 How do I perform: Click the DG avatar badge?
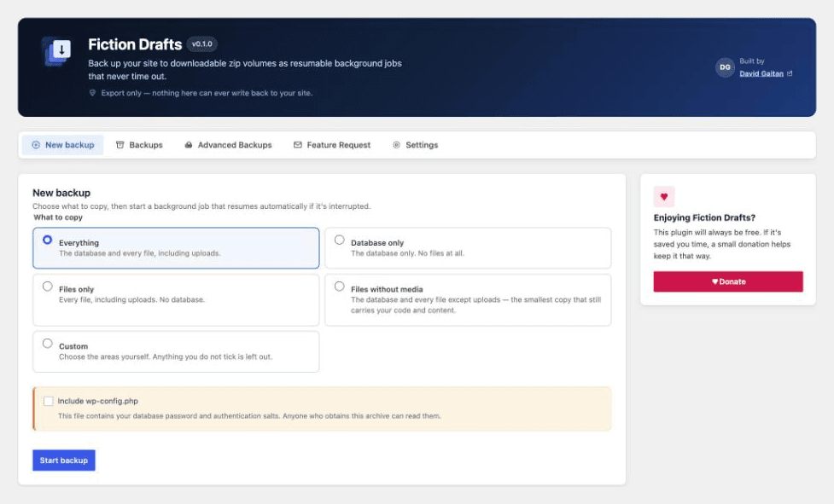point(725,67)
